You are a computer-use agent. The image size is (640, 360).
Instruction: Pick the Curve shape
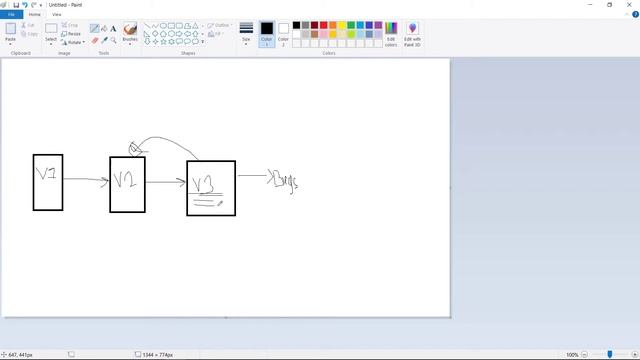tap(155, 25)
